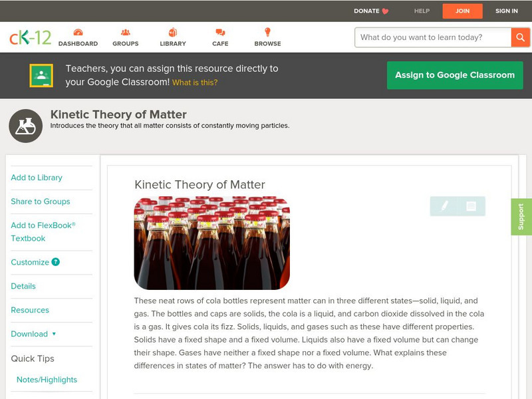Select the highlighter pen tool
Viewport: 532px width, 399px height.
[x=444, y=206]
